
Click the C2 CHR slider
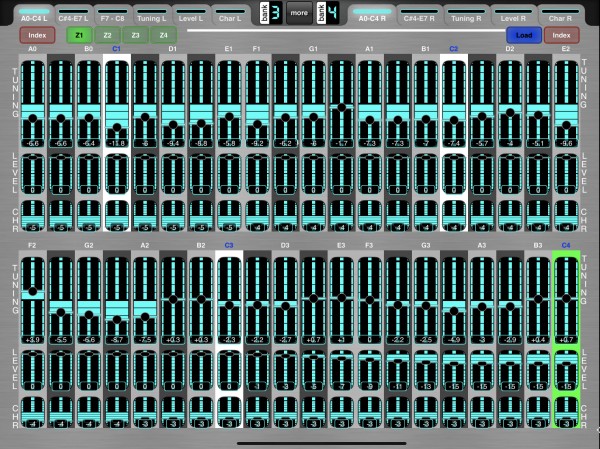(x=454, y=216)
